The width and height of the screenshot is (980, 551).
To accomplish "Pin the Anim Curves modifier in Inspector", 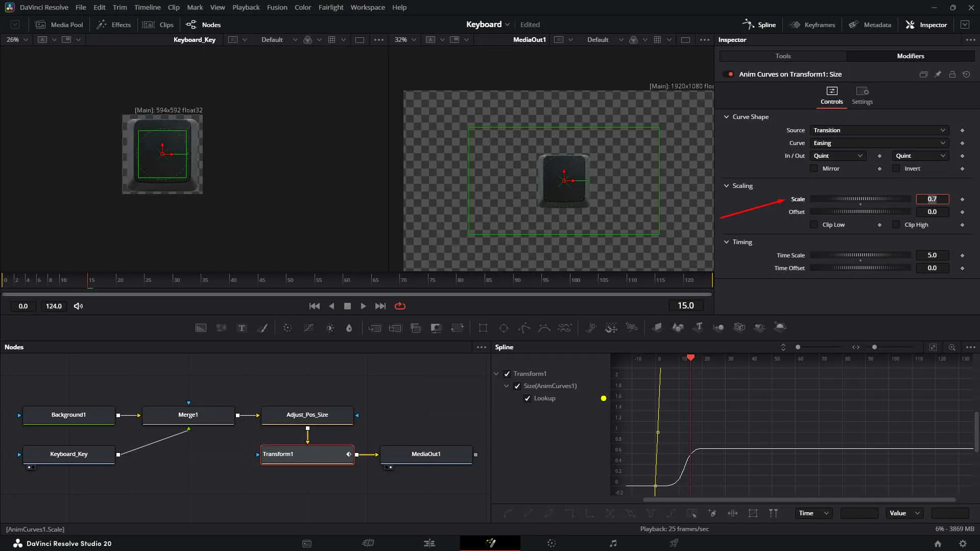I will [938, 74].
